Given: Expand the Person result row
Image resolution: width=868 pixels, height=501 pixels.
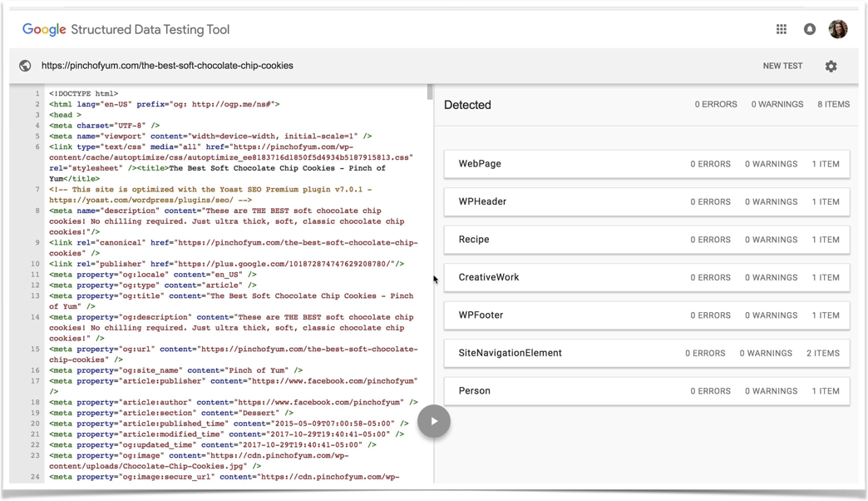Looking at the screenshot, I should [x=647, y=390].
